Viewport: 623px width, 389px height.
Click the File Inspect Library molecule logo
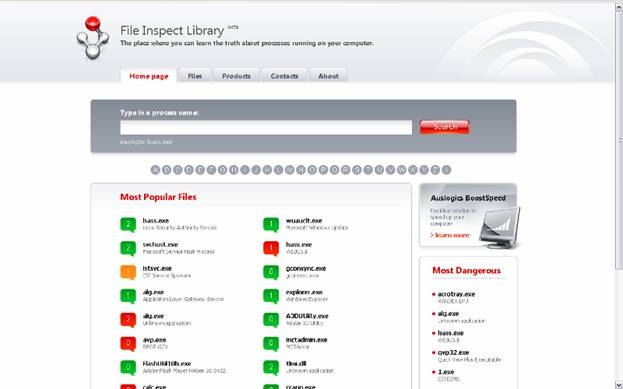tap(93, 38)
